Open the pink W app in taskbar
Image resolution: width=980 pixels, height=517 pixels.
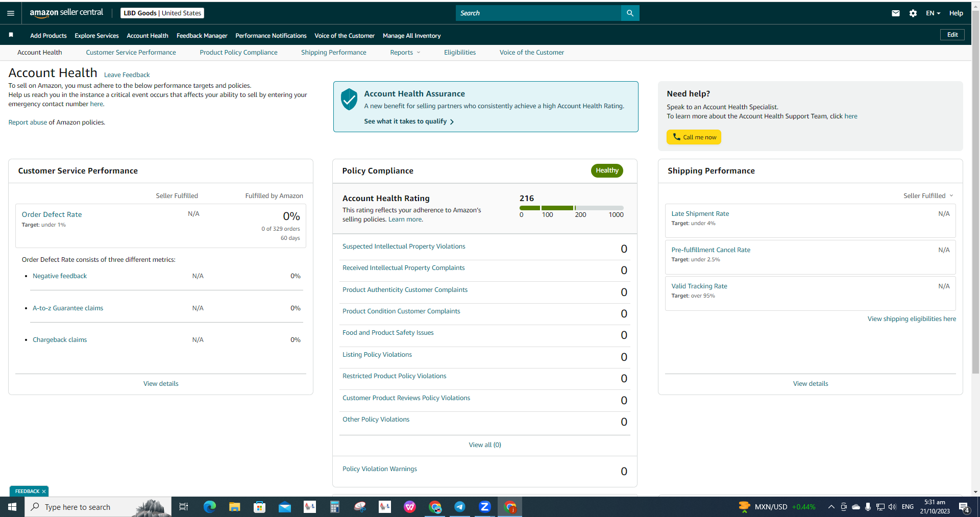tap(410, 507)
